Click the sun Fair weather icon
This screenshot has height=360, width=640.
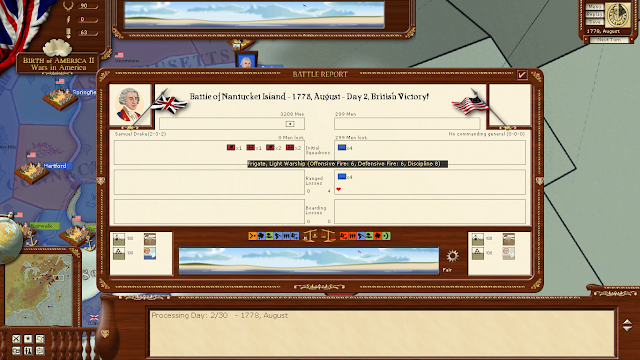[x=452, y=256]
